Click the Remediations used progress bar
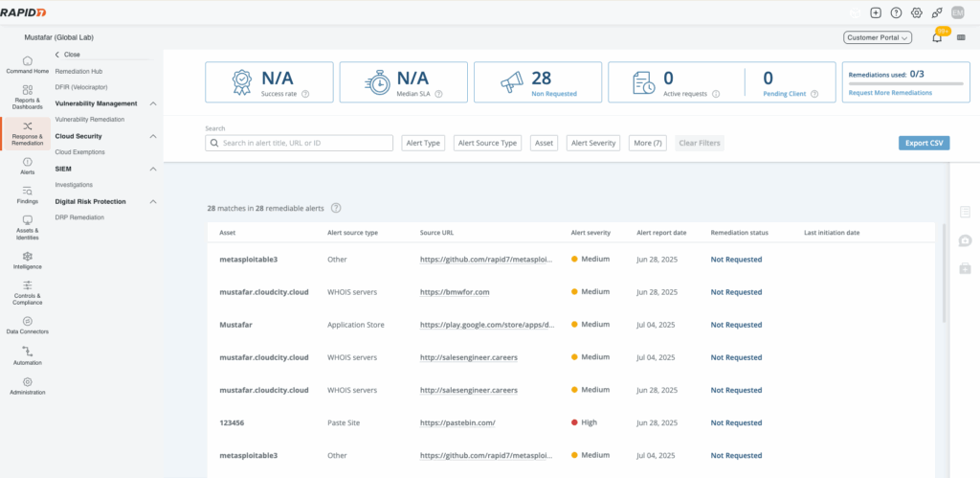 905,83
